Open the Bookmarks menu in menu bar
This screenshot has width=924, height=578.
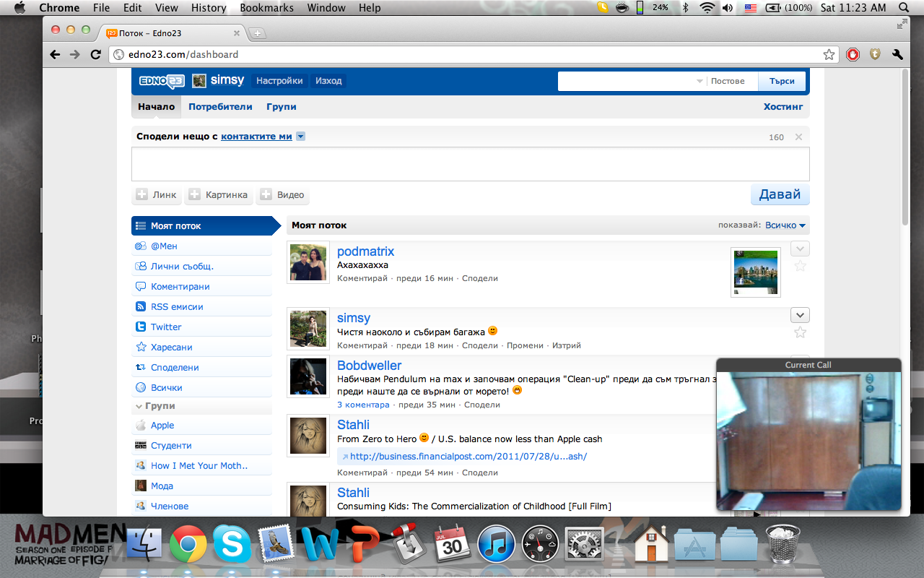click(267, 8)
